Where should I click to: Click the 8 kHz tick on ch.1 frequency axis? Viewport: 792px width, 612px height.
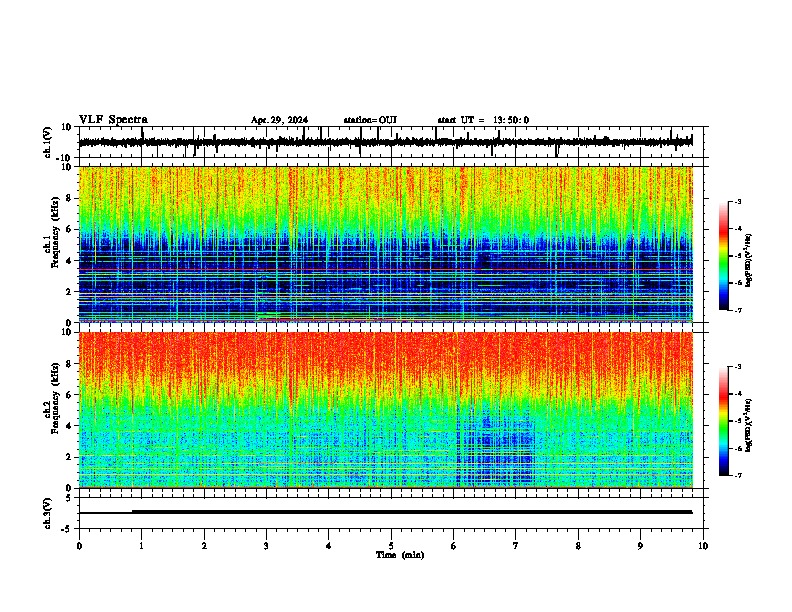(70, 198)
